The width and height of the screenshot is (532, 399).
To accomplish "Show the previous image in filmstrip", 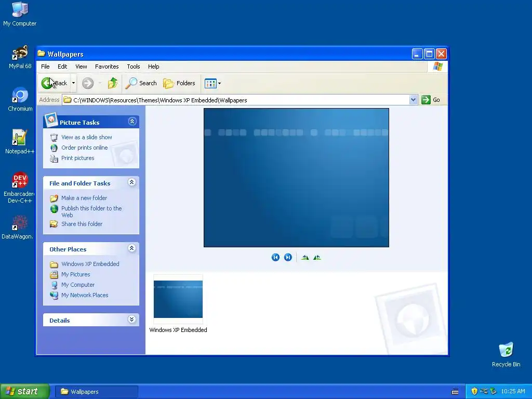I will tap(275, 258).
